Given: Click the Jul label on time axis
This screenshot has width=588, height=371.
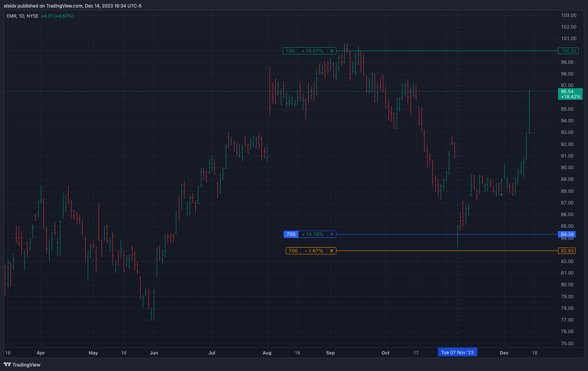Looking at the screenshot, I should coord(212,353).
